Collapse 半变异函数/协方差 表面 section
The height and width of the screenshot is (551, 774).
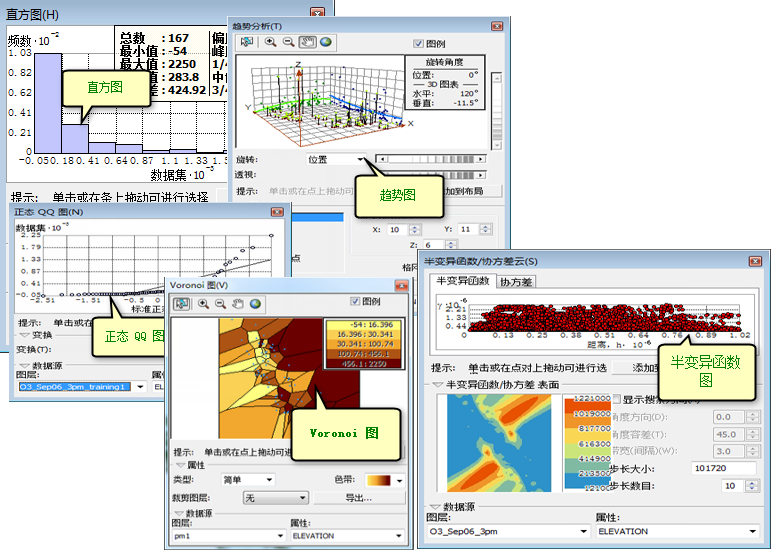coord(437,385)
